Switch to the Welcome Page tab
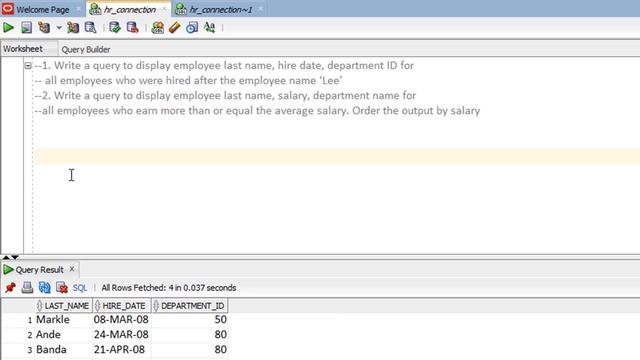The height and width of the screenshot is (360, 640). point(42,9)
